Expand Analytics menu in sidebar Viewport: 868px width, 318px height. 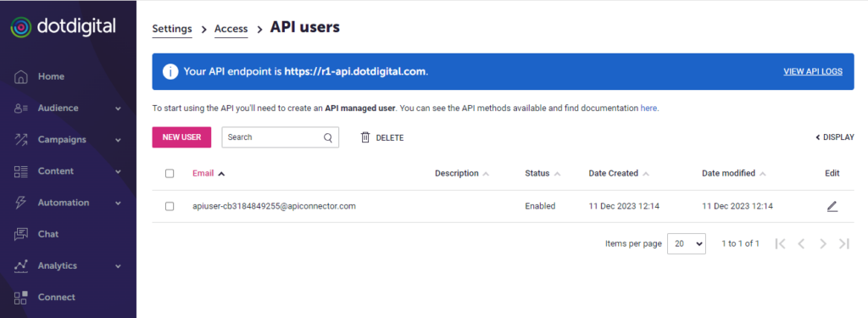click(68, 266)
